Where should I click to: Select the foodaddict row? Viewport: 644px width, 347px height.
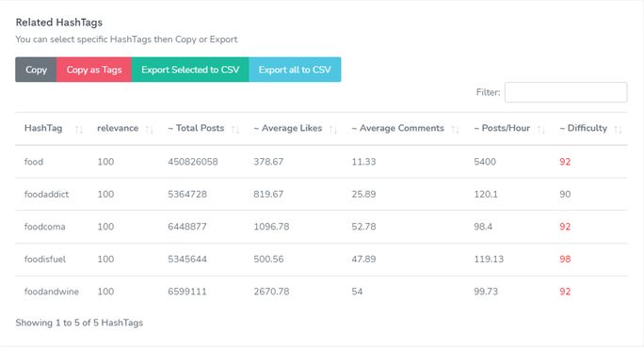(321, 194)
